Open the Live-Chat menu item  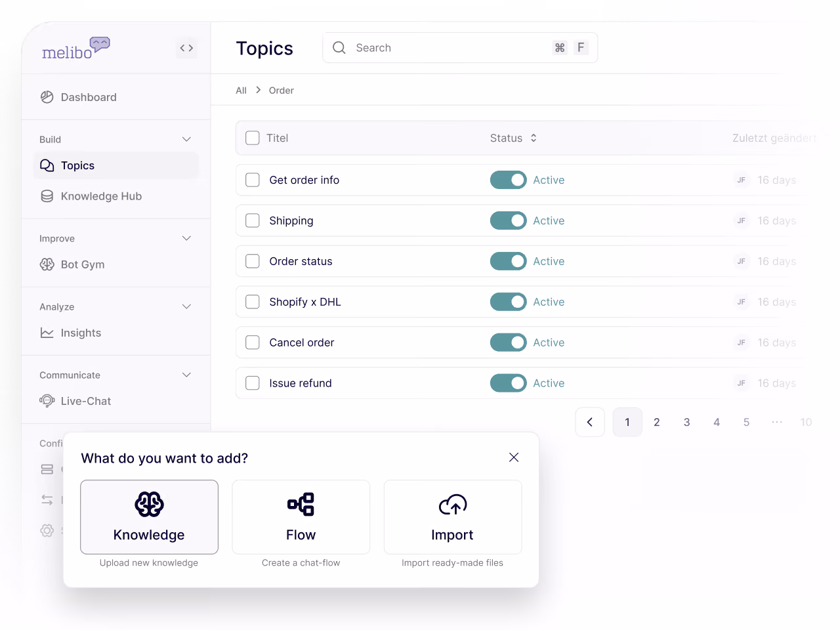116,401
